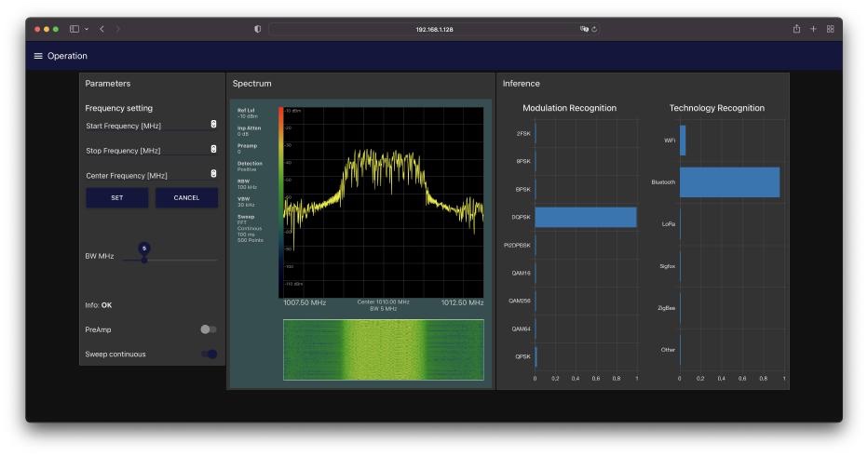Image resolution: width=868 pixels, height=456 pixels.
Task: Click the 2FSK axis label
Action: (523, 133)
